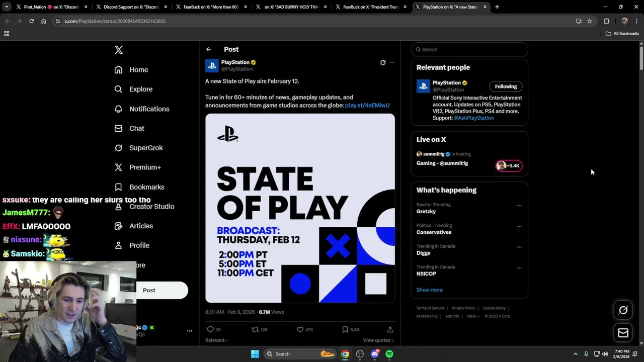This screenshot has width=644, height=362.
Task: Open more options for Diggs trend
Action: (519, 247)
